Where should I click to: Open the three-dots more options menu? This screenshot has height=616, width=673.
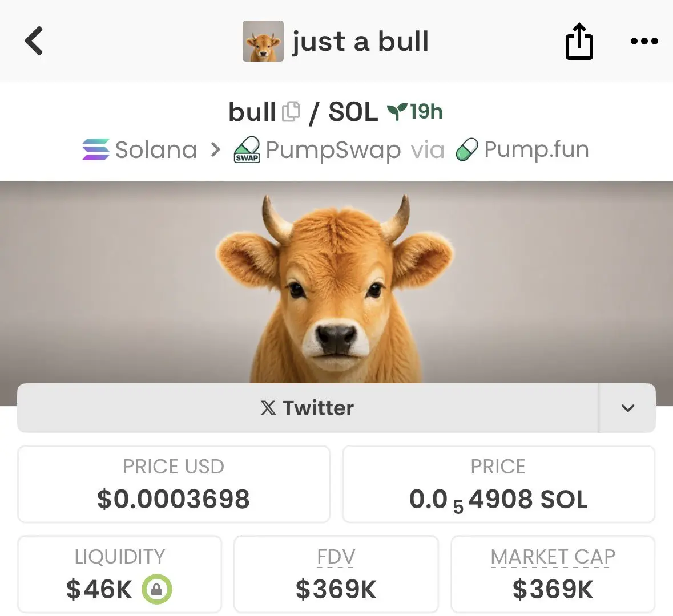[644, 41]
